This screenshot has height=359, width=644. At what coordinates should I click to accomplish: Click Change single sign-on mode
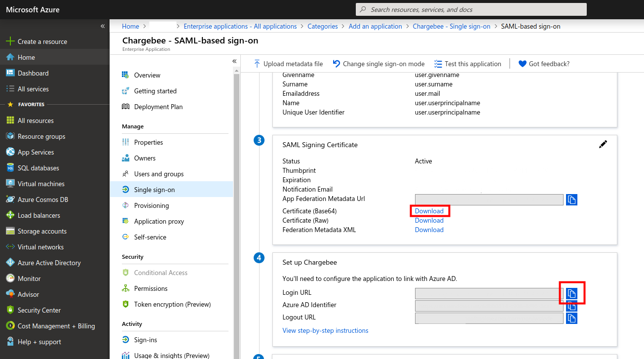(379, 64)
